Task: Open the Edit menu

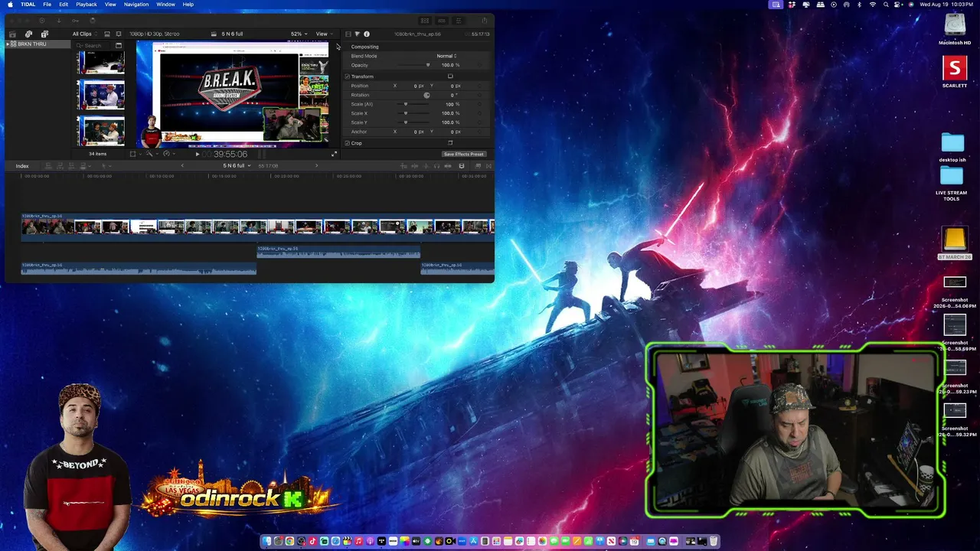Action: coord(64,5)
